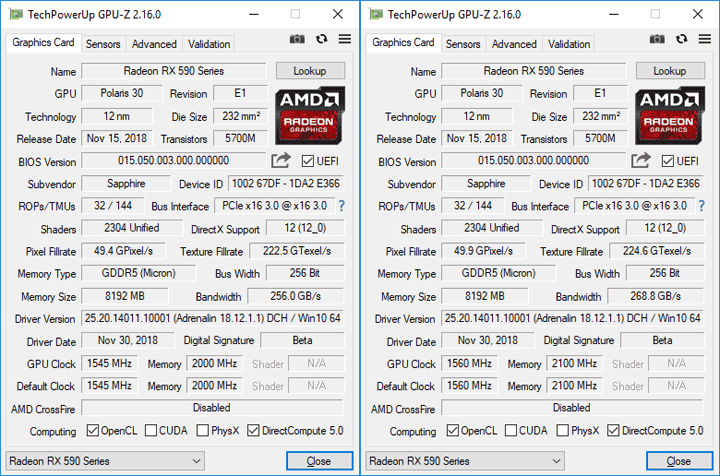Switch to Sensors tab in right window

click(463, 44)
